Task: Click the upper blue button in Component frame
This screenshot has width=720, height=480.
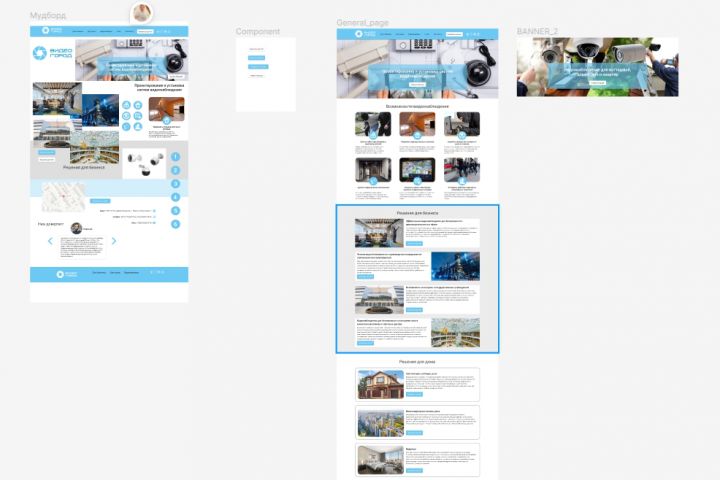Action: (256, 58)
